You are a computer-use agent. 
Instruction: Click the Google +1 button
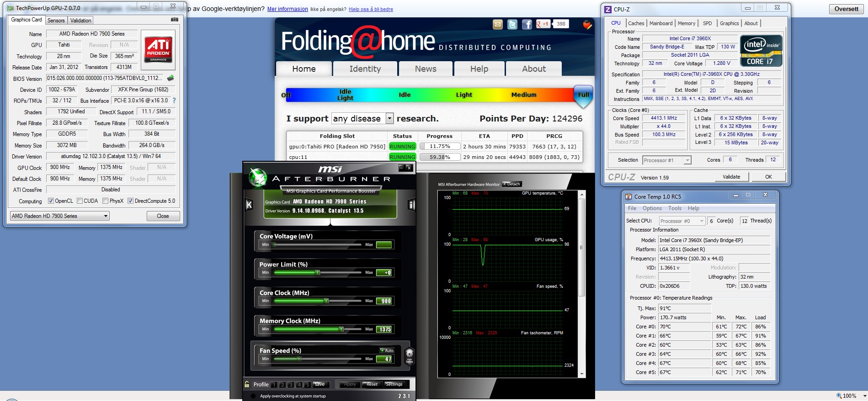tap(543, 24)
